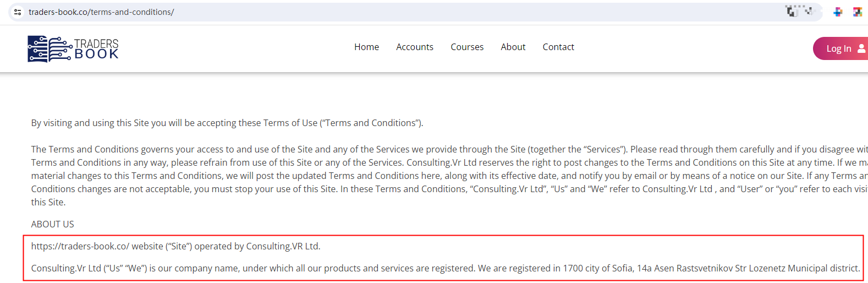868x283 pixels.
Task: Go to the Home page
Action: tap(366, 47)
